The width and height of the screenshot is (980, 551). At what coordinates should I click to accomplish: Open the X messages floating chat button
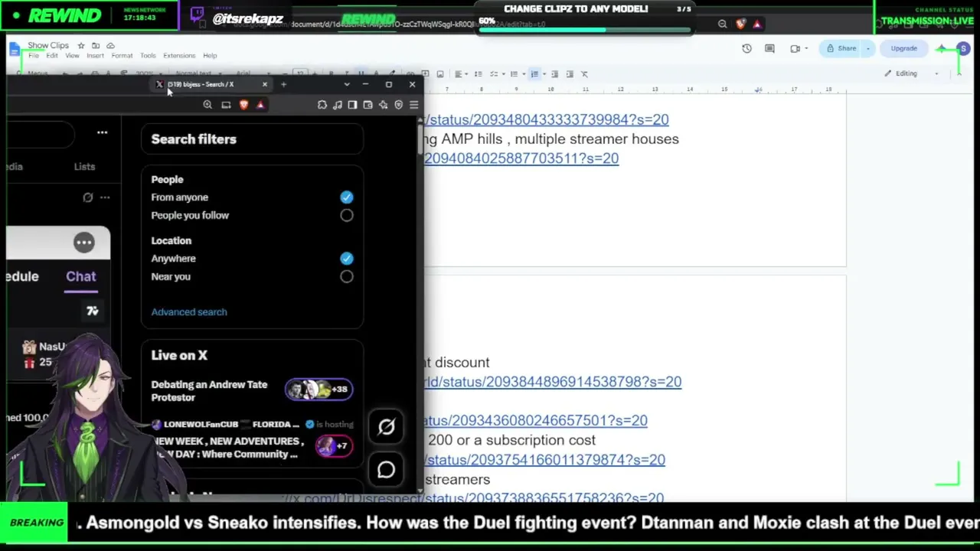[x=386, y=469]
